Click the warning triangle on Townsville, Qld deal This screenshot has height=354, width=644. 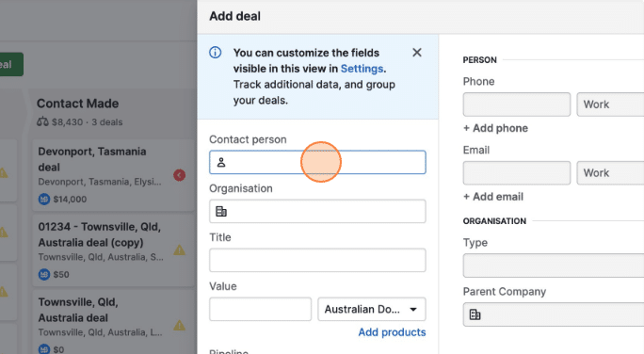pos(179,326)
